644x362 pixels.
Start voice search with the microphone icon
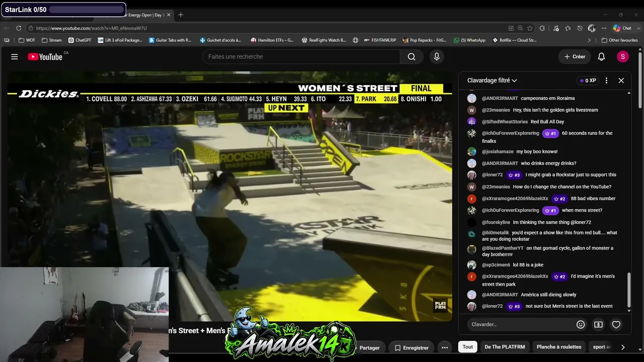point(437,57)
